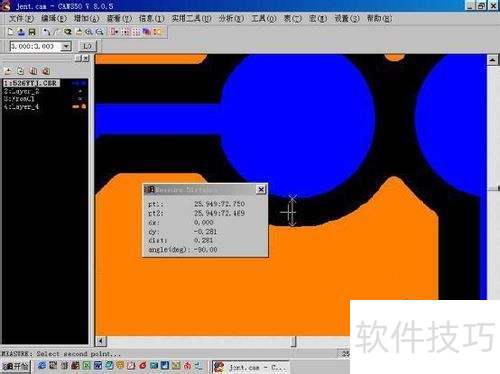Click the Internet Explorer quick launch icon

[42, 366]
